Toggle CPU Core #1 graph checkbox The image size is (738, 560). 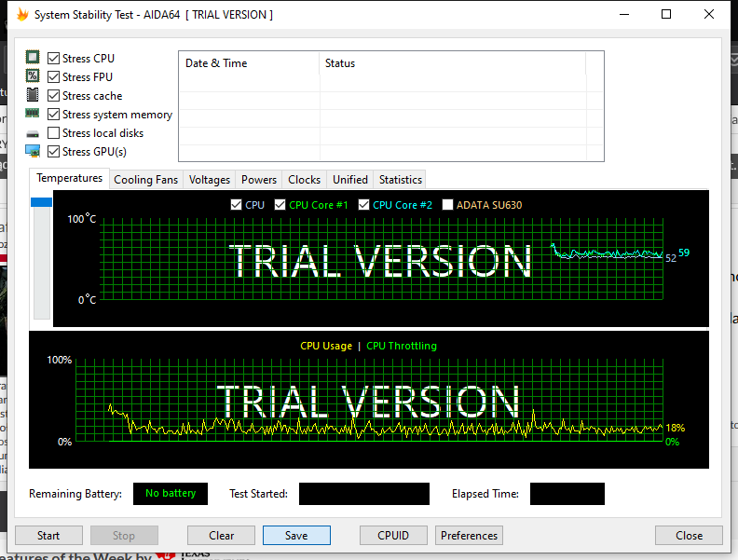[x=280, y=205]
